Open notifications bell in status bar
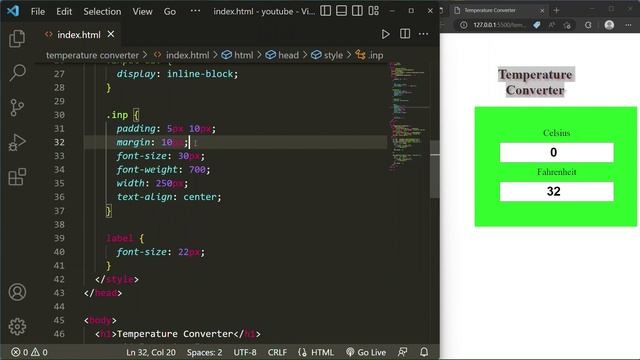Image resolution: width=640 pixels, height=360 pixels. click(424, 352)
